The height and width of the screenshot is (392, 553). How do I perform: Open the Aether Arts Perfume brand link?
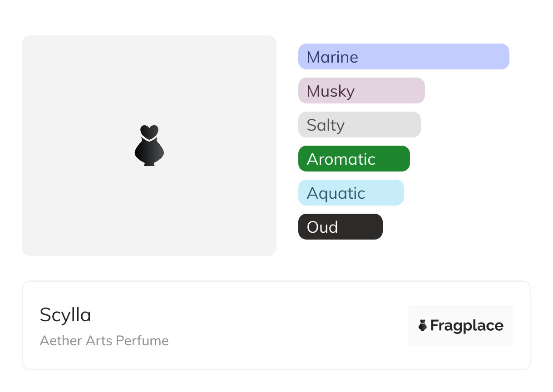[x=104, y=341]
